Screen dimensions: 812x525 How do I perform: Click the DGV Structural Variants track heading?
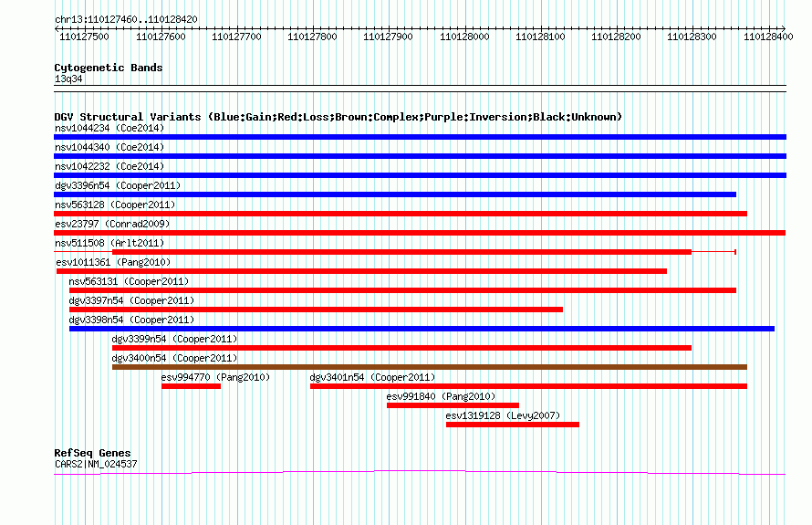[338, 117]
